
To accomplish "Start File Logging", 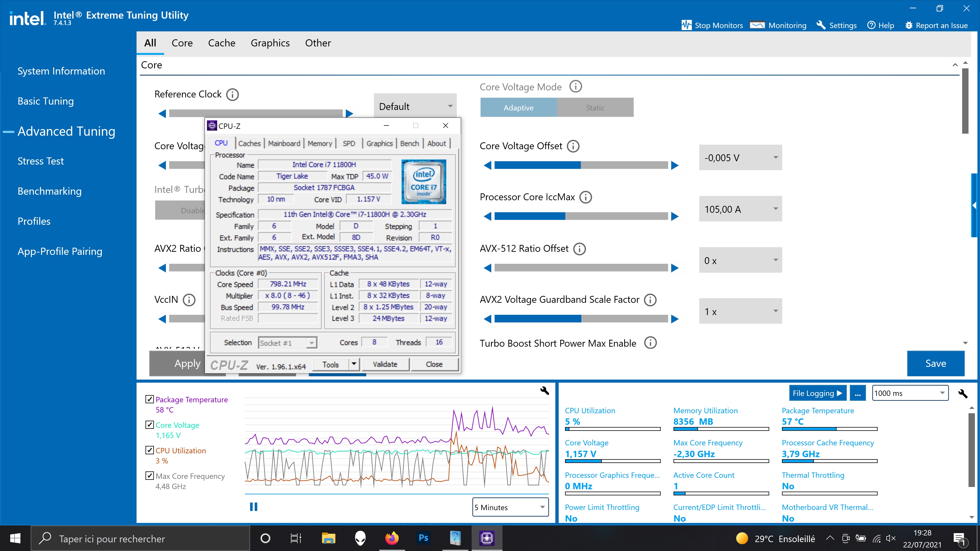I will pyautogui.click(x=817, y=393).
